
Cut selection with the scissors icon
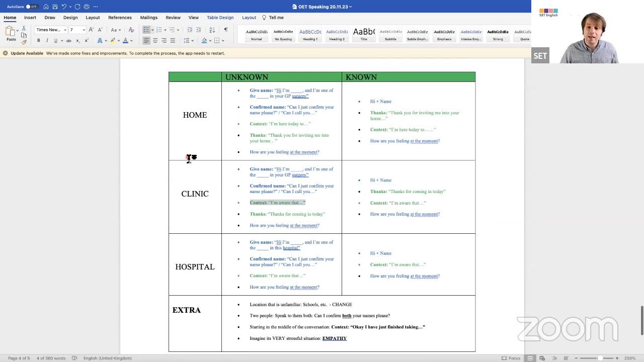[24, 29]
